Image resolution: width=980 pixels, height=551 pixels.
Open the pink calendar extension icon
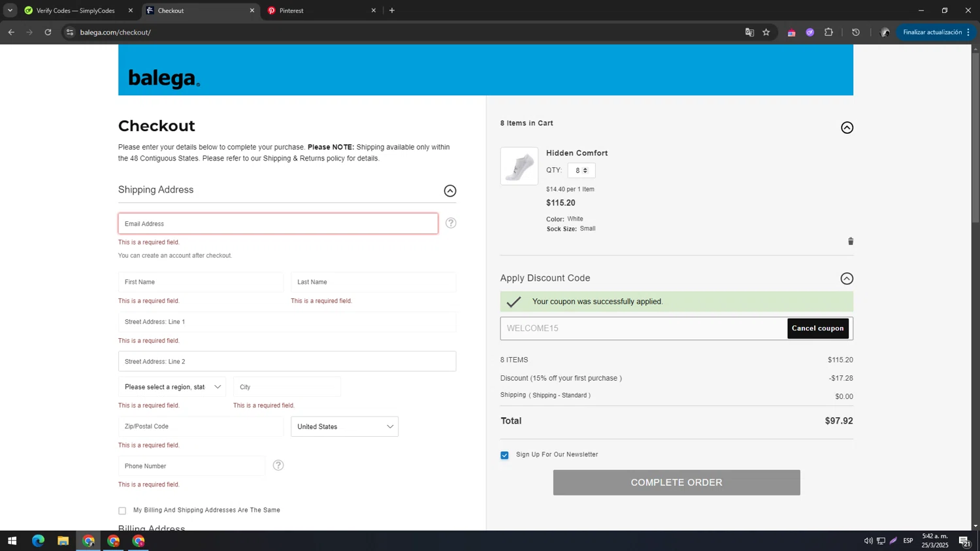[x=791, y=32]
